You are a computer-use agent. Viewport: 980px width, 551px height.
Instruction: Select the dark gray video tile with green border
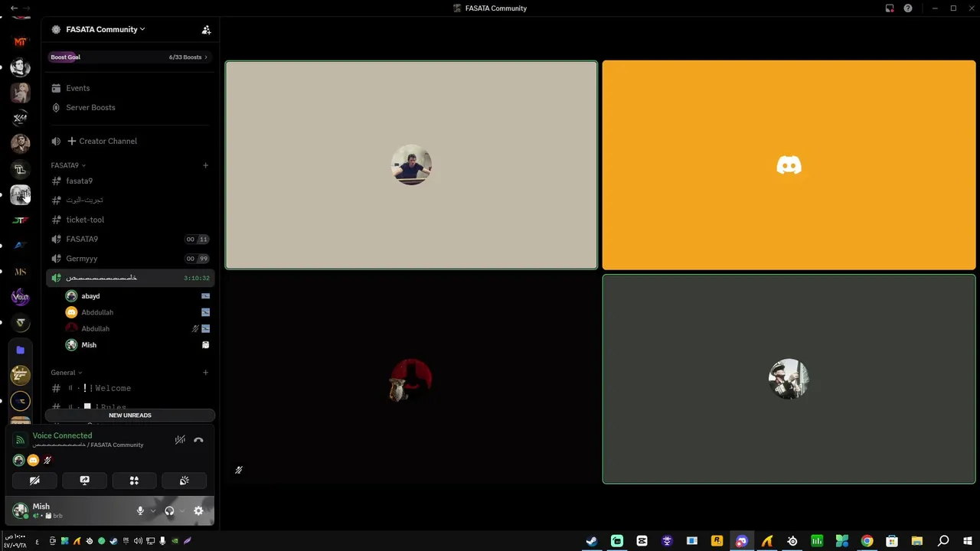pyautogui.click(x=789, y=380)
